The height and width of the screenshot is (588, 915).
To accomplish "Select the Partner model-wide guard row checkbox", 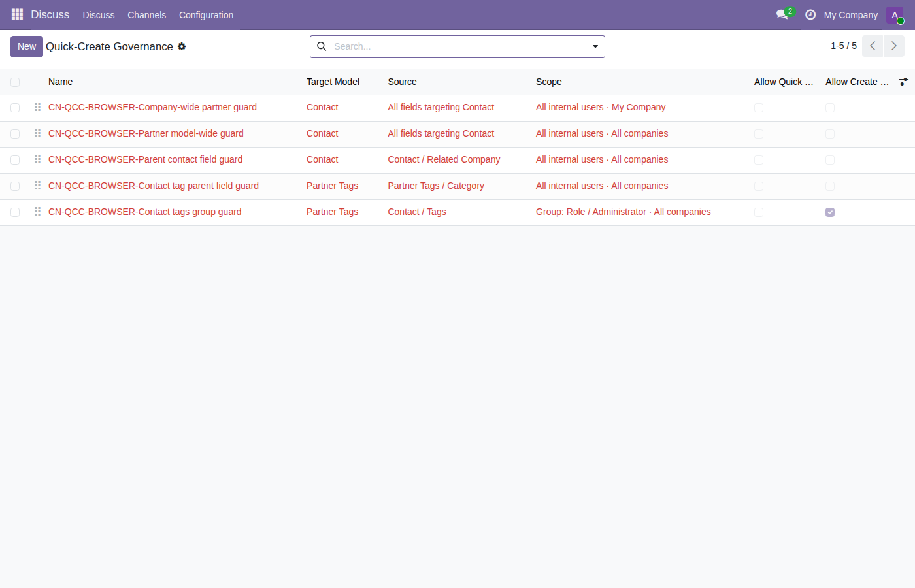I will 15,134.
